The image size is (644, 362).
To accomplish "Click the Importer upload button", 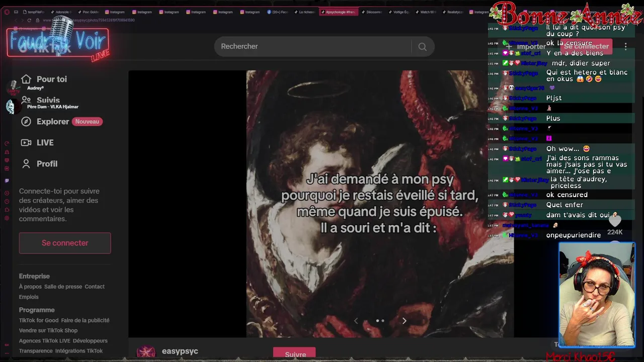I will click(x=526, y=46).
